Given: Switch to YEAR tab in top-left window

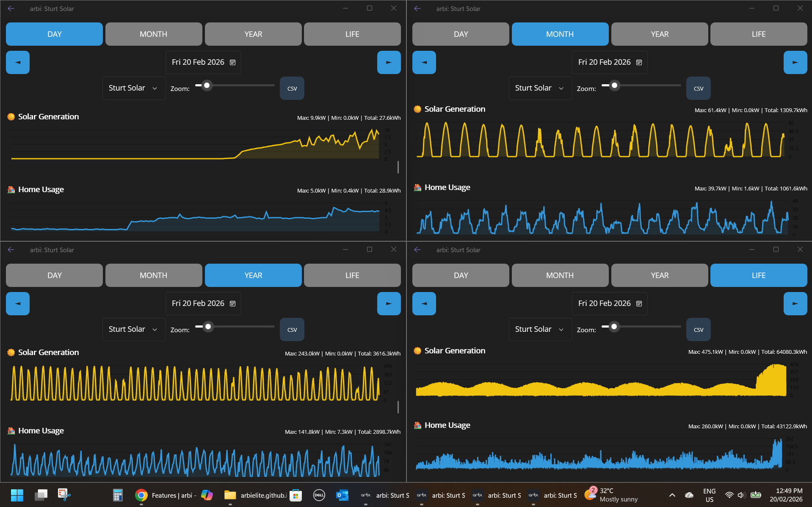Looking at the screenshot, I should coord(253,34).
